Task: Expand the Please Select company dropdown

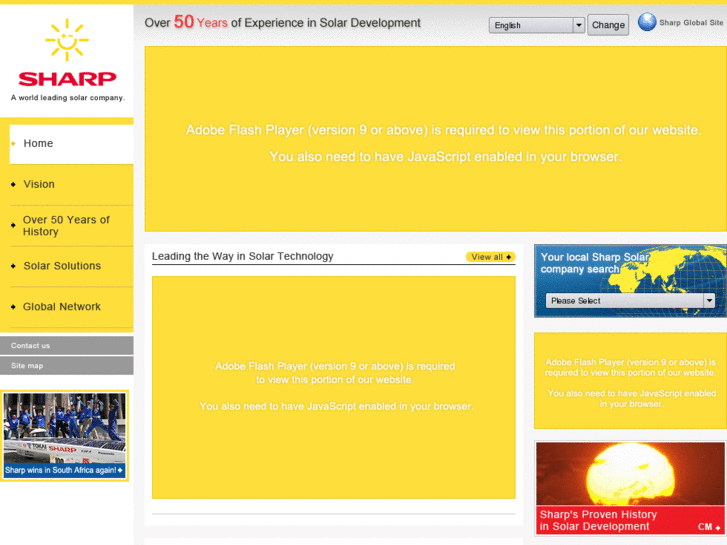Action: [630, 301]
